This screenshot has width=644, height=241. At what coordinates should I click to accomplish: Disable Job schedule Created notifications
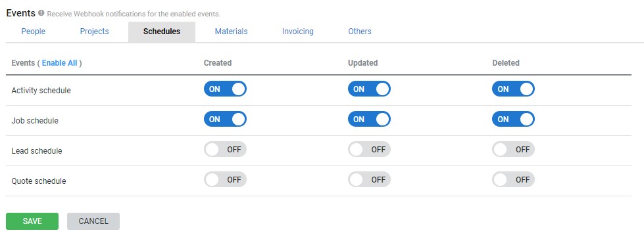(225, 120)
